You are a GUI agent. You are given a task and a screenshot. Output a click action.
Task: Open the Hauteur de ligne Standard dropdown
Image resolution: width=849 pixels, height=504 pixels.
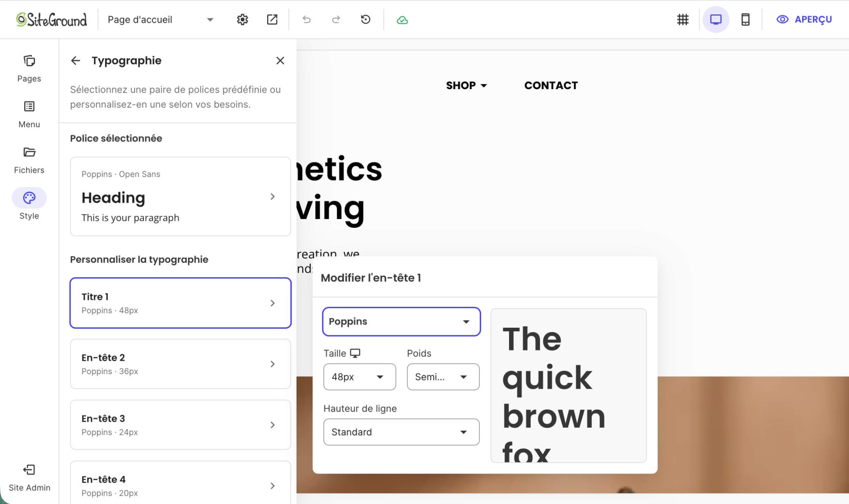pos(401,432)
